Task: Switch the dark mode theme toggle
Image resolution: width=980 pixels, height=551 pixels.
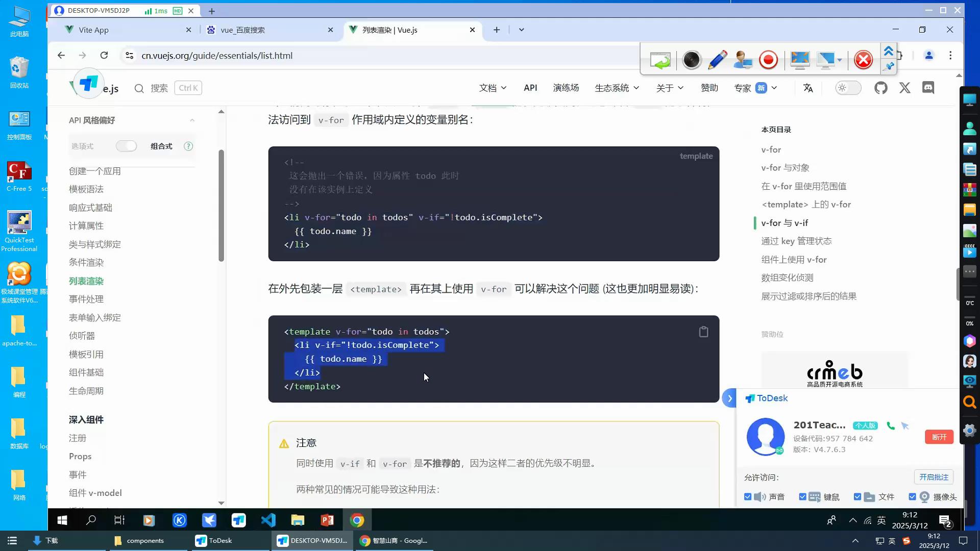Action: point(848,88)
